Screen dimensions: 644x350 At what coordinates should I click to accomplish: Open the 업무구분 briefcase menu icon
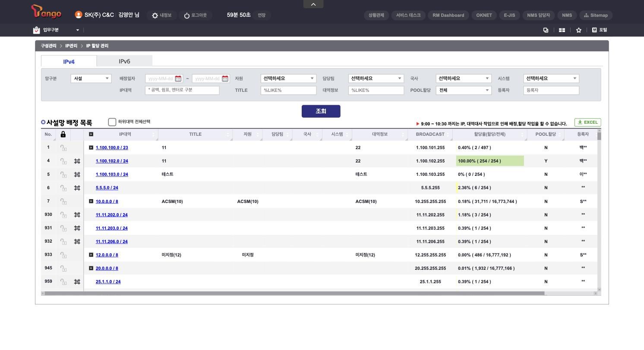coord(36,30)
